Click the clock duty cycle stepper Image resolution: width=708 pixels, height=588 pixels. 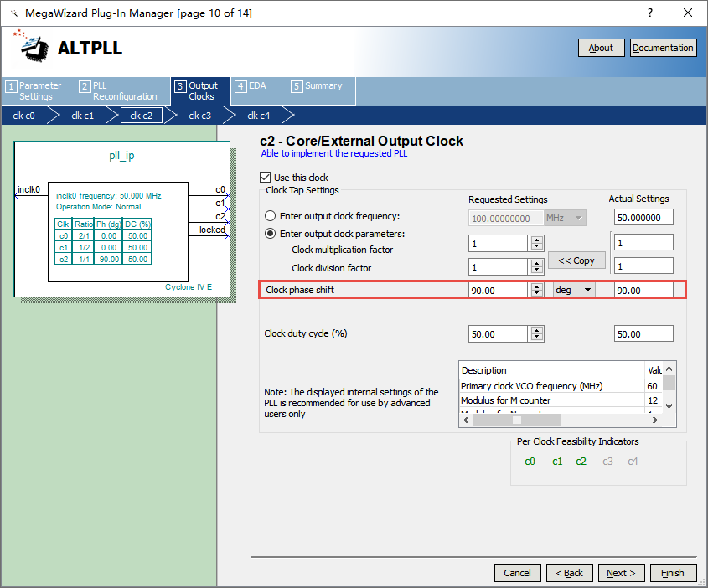[536, 334]
